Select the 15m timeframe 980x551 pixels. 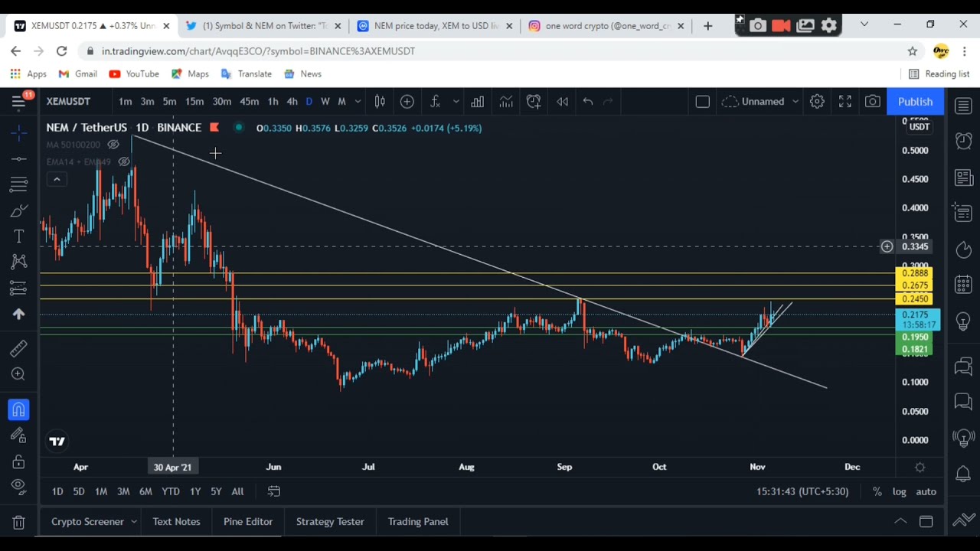pyautogui.click(x=194, y=102)
